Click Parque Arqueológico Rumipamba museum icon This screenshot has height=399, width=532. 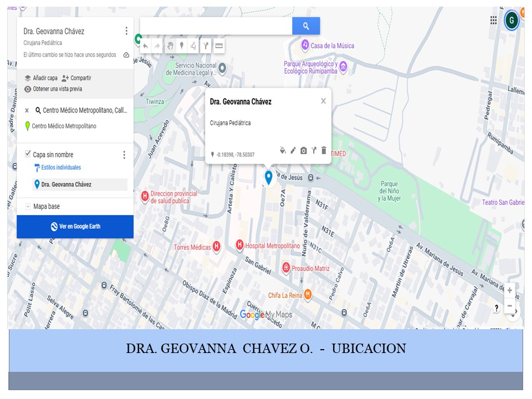coord(344,66)
